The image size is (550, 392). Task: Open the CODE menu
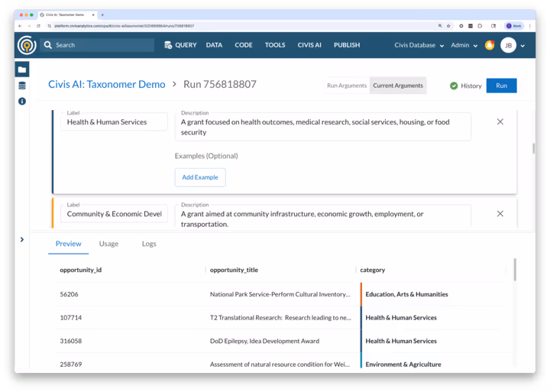(x=244, y=45)
